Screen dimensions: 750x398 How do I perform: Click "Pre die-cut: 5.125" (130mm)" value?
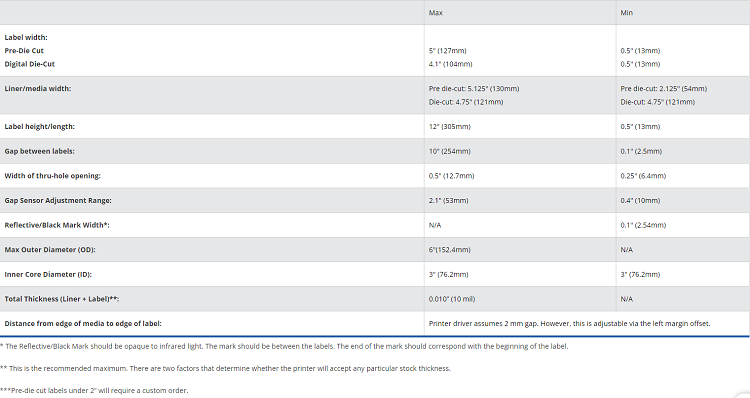[x=474, y=88]
